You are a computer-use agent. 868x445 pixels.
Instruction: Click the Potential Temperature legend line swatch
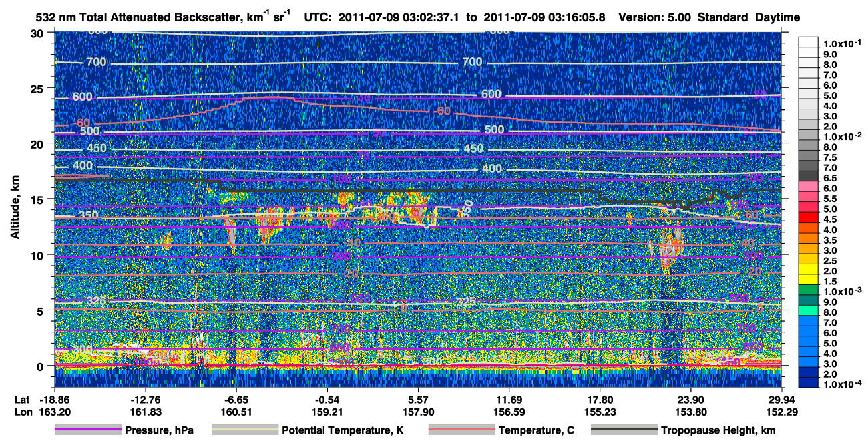click(x=244, y=431)
